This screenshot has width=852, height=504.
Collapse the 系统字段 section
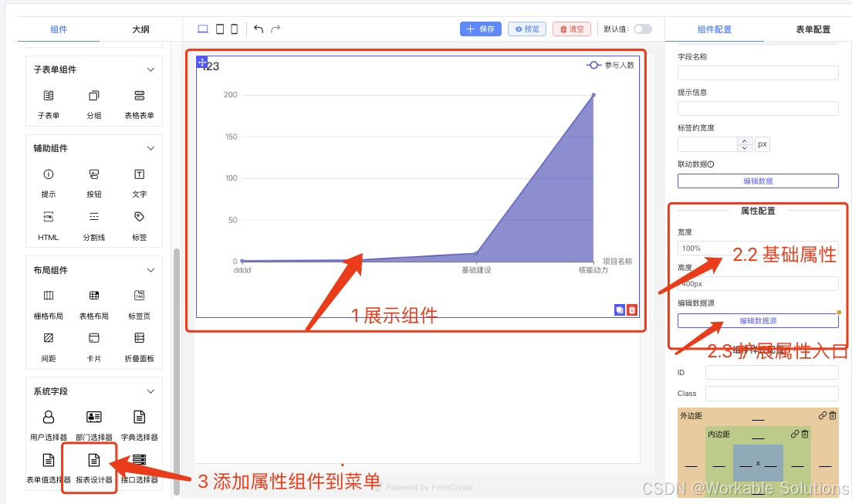click(x=150, y=391)
